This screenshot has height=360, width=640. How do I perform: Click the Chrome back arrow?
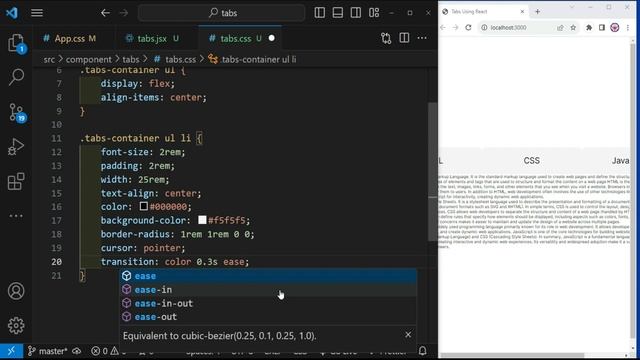point(443,28)
